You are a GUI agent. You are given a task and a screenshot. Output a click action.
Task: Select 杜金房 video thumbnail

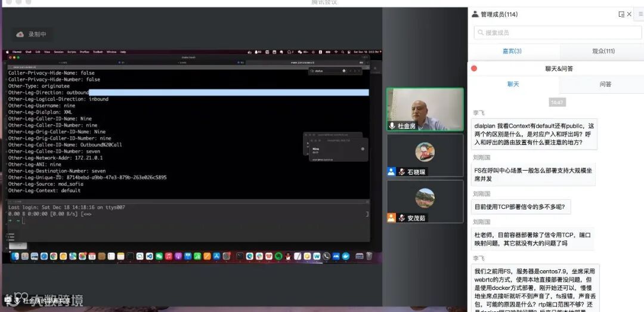tap(425, 109)
